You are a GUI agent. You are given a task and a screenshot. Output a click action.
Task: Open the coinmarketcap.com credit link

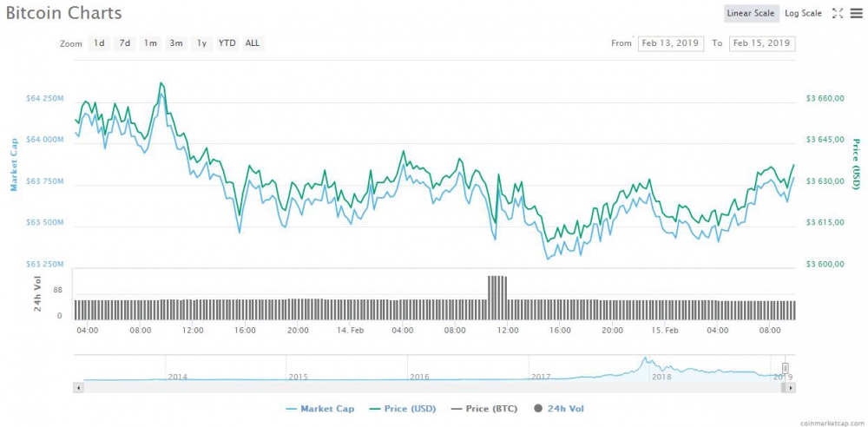pos(832,422)
